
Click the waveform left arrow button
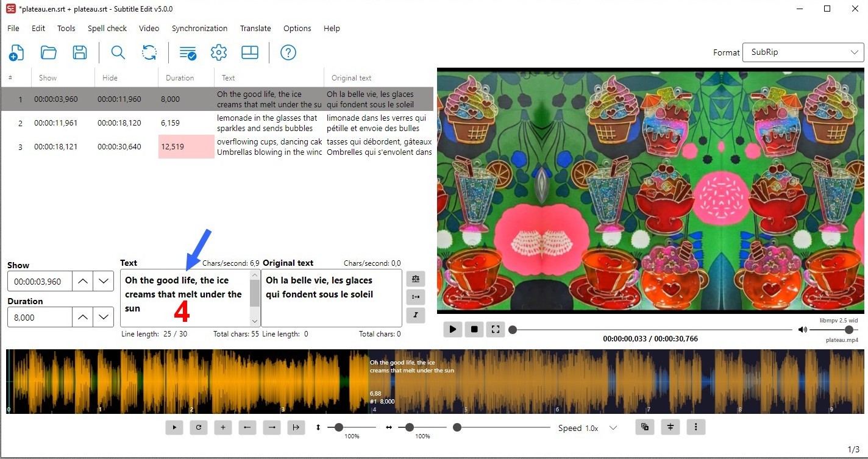click(x=247, y=427)
